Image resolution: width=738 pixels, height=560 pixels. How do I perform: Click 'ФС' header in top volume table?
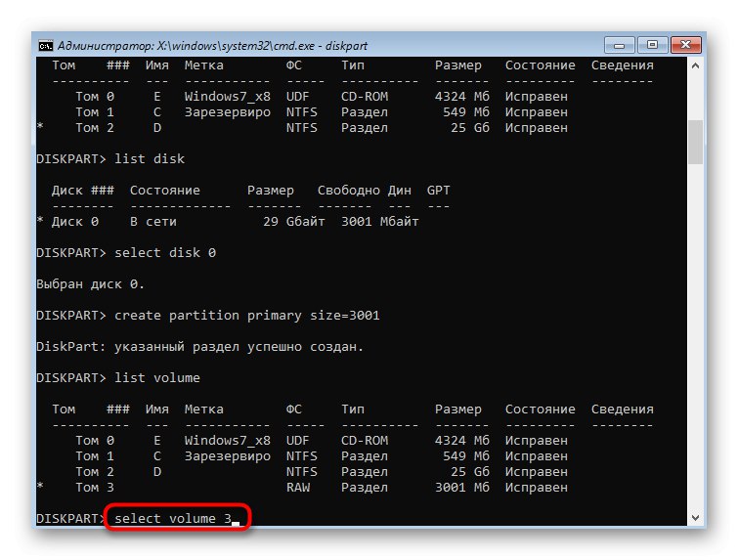[x=293, y=65]
